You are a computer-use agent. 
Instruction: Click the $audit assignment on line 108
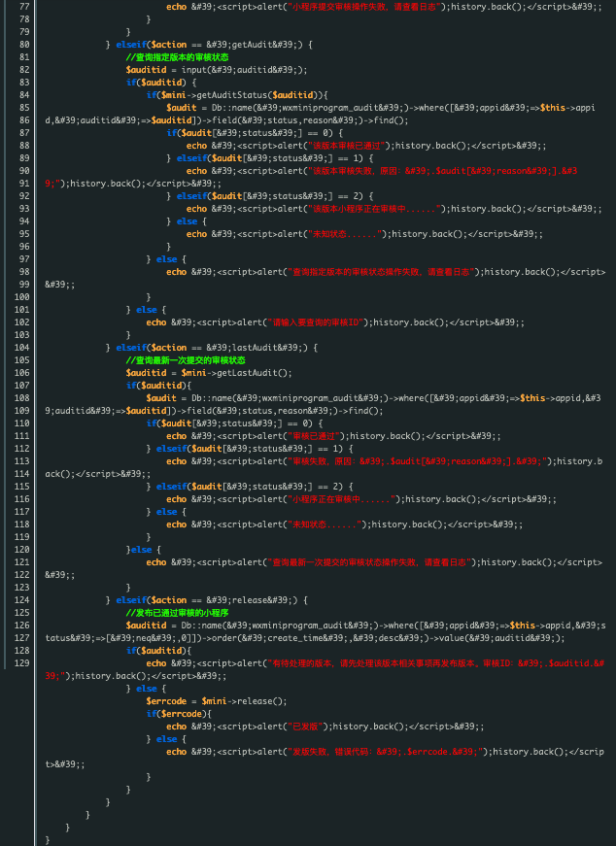click(x=161, y=398)
